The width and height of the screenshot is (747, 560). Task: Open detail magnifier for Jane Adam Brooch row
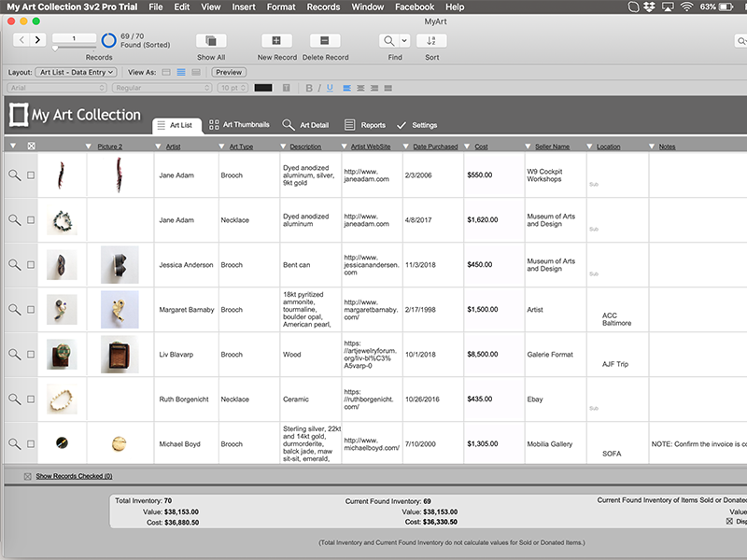coord(15,175)
